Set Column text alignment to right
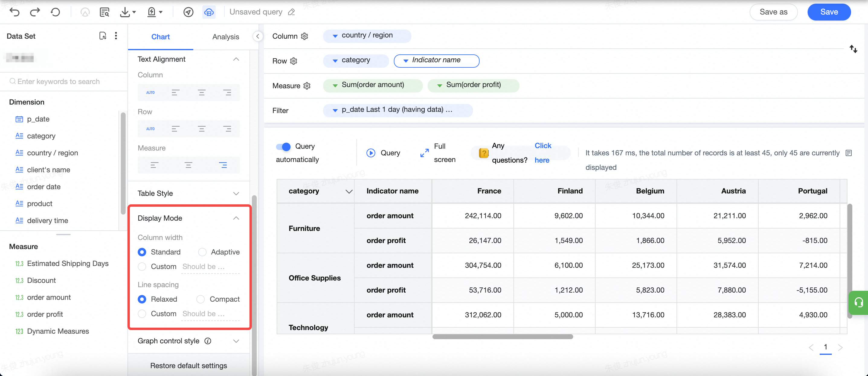 [x=227, y=92]
